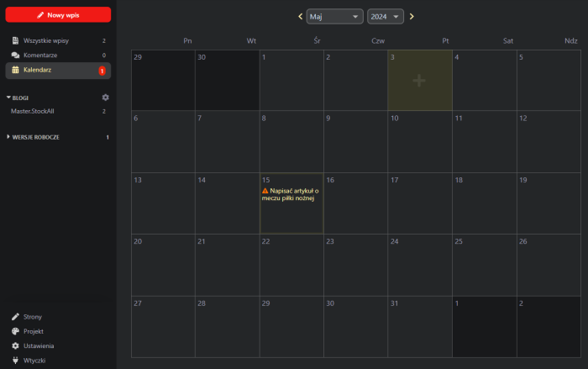Open blog settings gear next to BLOGI
The height and width of the screenshot is (369, 588).
[105, 98]
